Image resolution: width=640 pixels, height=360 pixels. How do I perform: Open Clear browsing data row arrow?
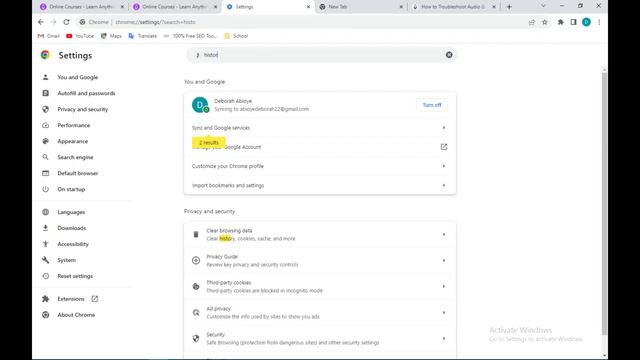pyautogui.click(x=444, y=235)
